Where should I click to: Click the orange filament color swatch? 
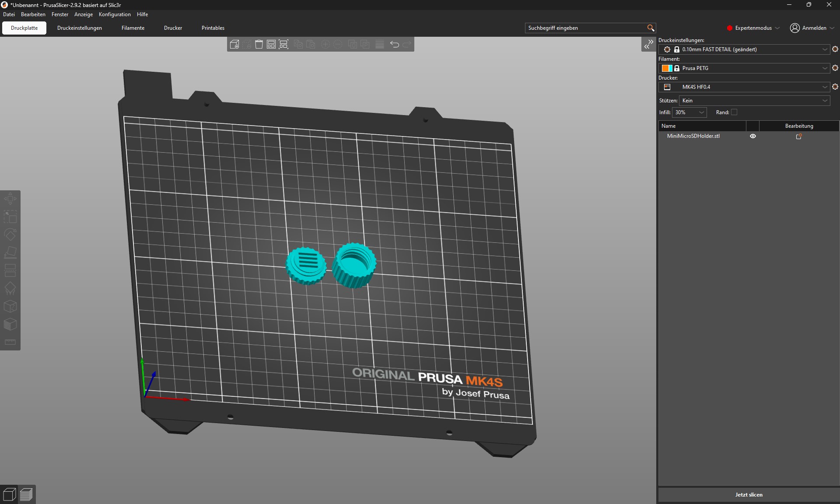click(x=665, y=68)
